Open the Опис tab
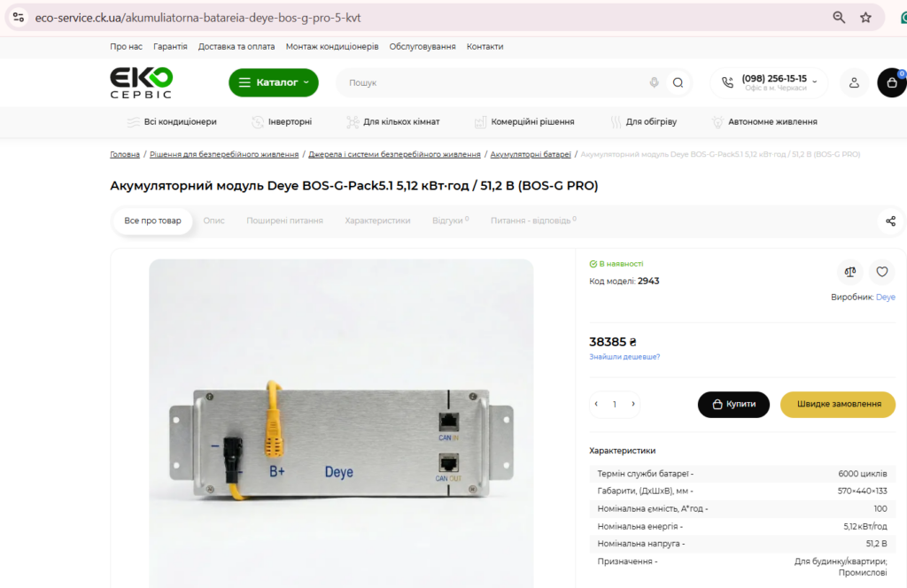Screen dimensions: 907x588 point(213,220)
